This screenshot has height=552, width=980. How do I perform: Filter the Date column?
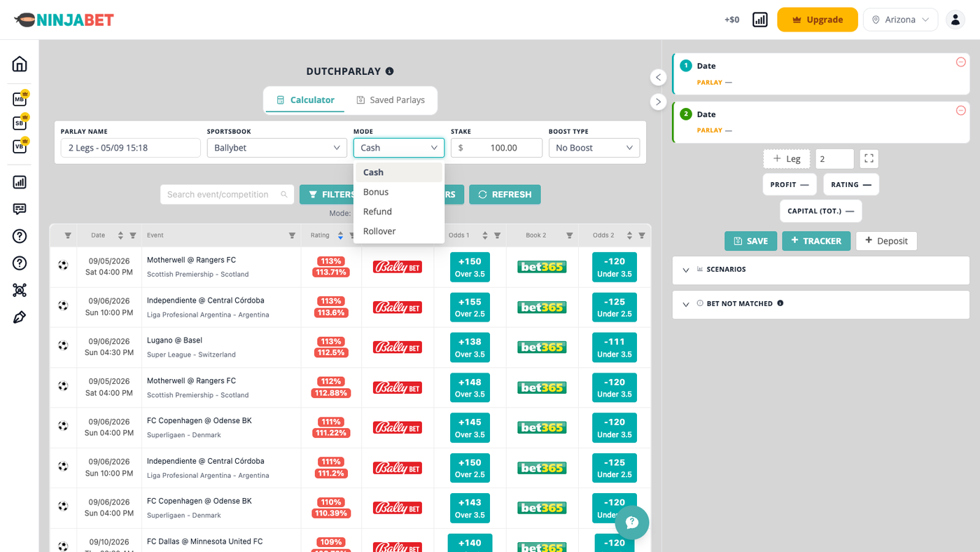pos(133,235)
